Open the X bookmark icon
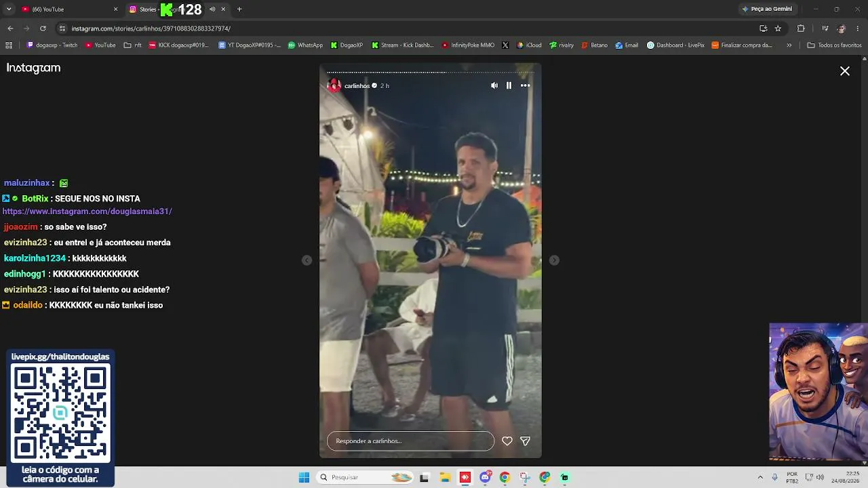The height and width of the screenshot is (488, 868). click(505, 45)
